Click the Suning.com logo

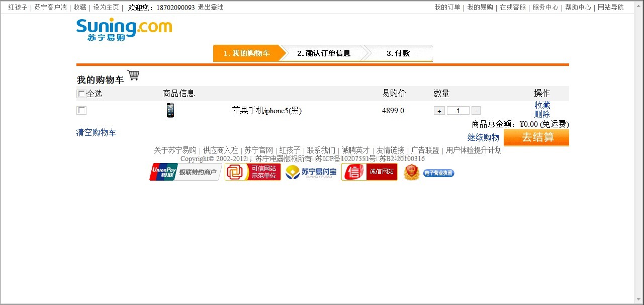(124, 29)
